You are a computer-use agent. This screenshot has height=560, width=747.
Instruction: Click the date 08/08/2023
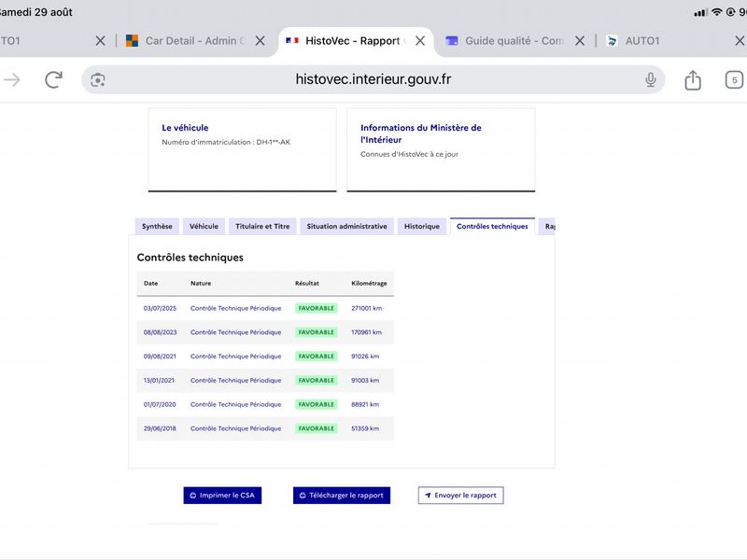pos(160,332)
